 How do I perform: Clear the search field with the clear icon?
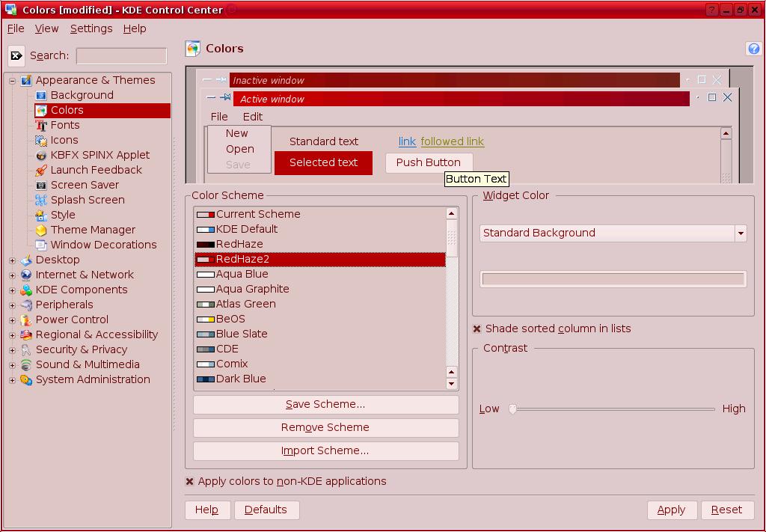click(16, 55)
